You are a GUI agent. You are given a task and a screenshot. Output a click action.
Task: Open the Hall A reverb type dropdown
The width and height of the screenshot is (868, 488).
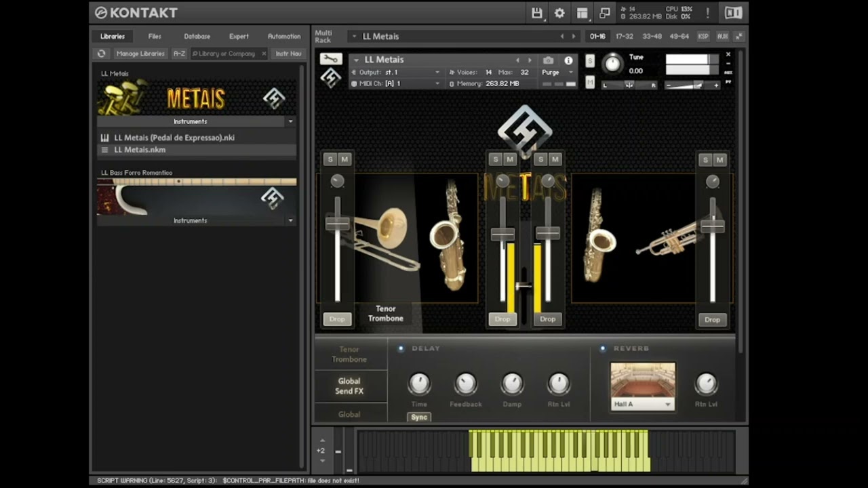[x=642, y=404]
